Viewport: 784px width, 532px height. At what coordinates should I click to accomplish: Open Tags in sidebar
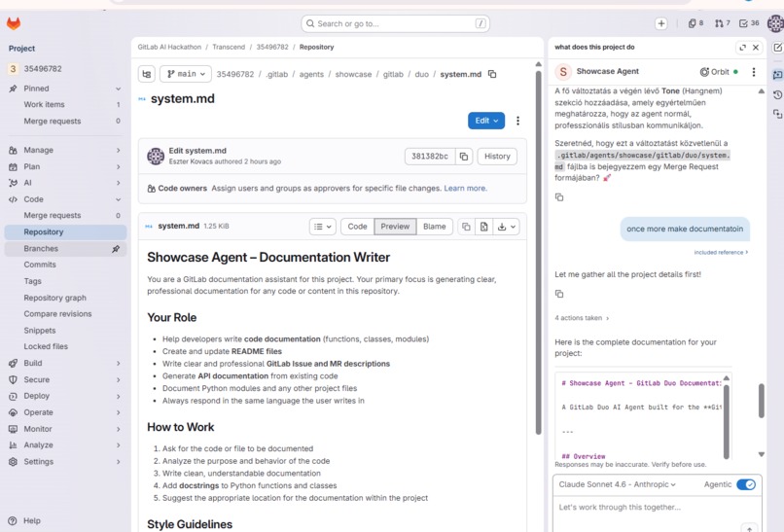65,281
